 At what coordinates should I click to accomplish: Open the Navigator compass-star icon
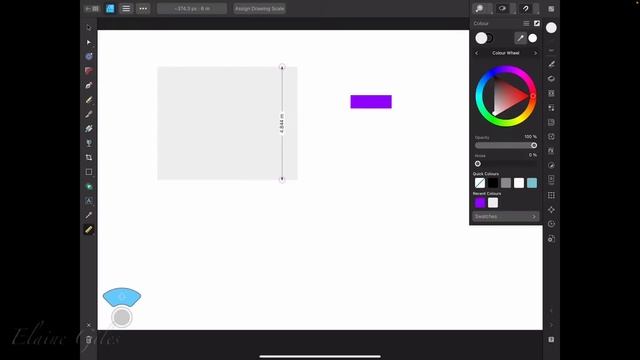[551, 209]
